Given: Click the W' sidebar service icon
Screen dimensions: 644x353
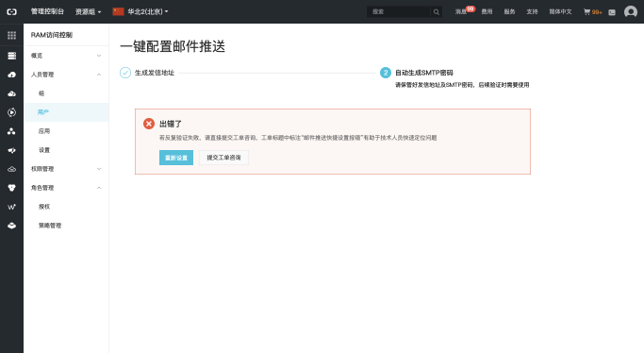Looking at the screenshot, I should 11,207.
